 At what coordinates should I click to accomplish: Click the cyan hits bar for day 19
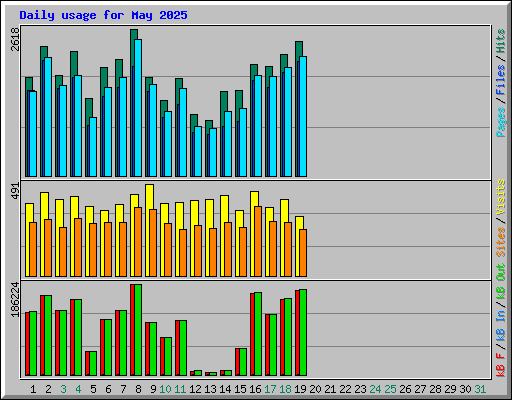[303, 116]
